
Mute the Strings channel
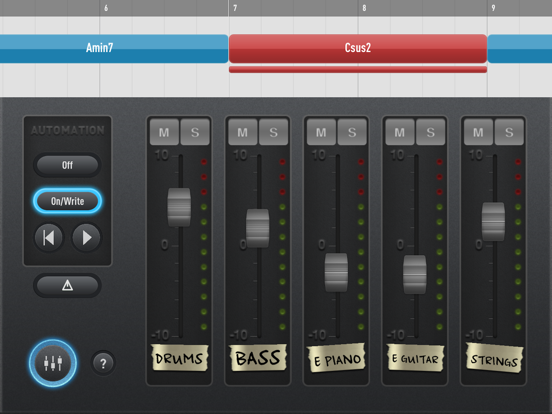(478, 132)
